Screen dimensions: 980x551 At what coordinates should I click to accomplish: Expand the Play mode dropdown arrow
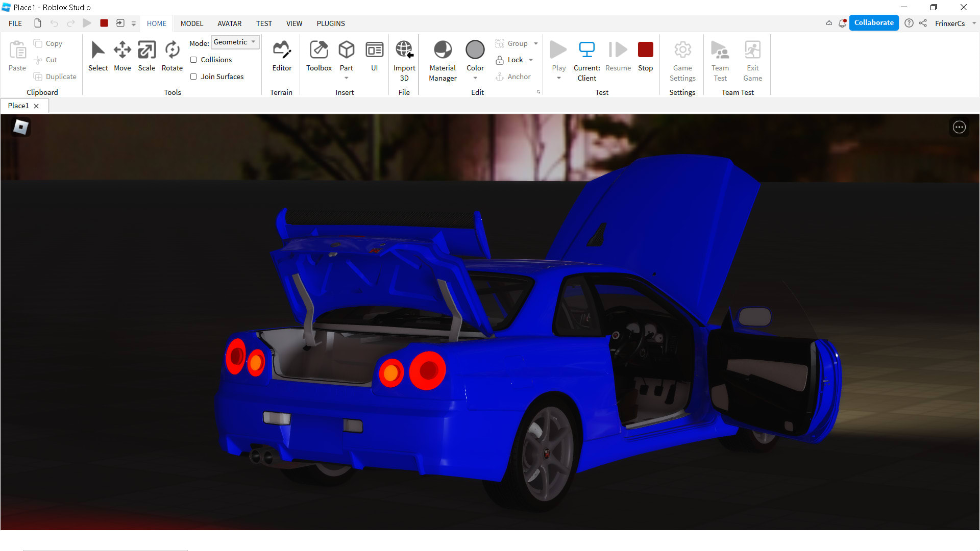[x=558, y=78]
